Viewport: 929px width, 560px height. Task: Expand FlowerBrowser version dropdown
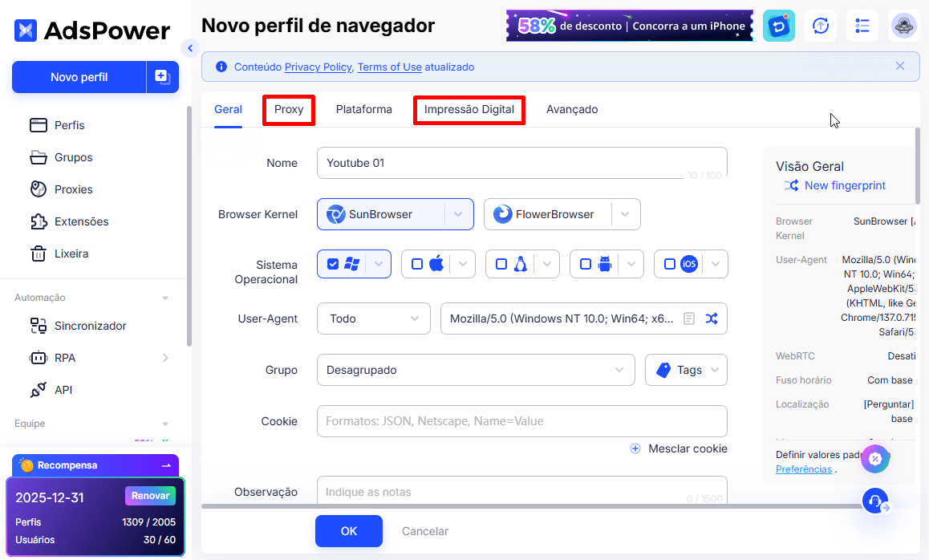coord(625,214)
